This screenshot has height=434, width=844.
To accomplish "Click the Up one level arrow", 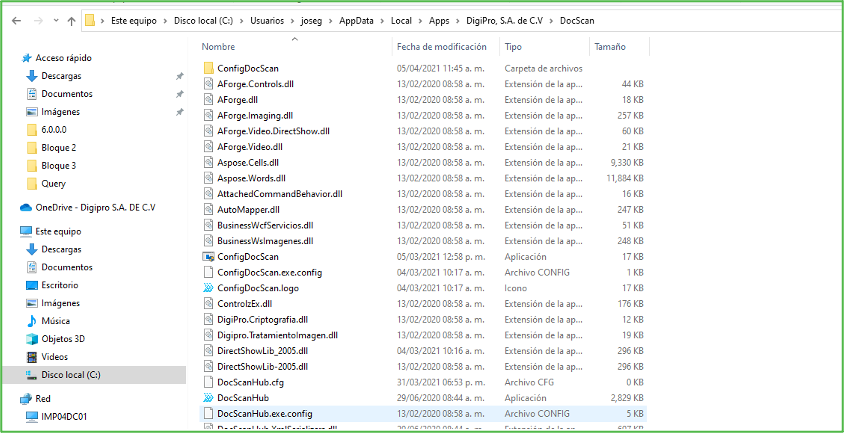I will coord(71,20).
